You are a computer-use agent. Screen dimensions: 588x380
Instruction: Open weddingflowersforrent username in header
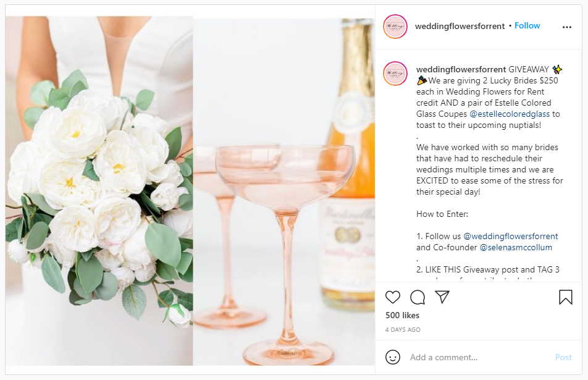tap(460, 26)
